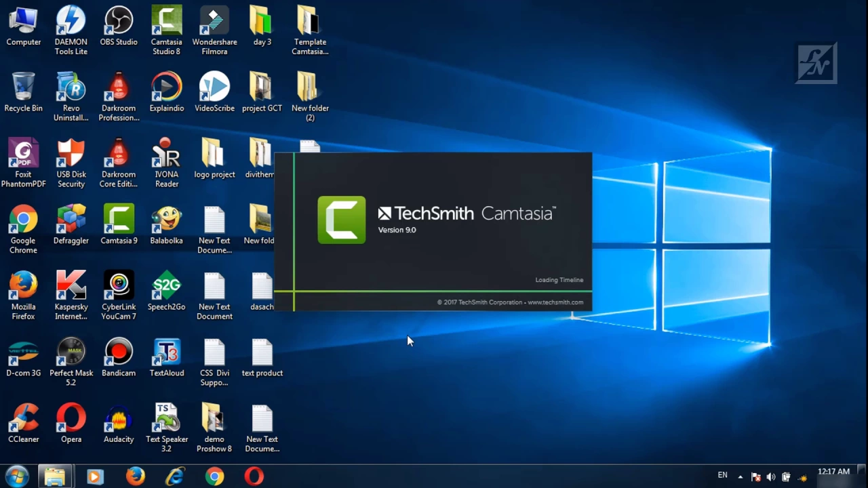This screenshot has height=488, width=868.
Task: Select USB Disk Security shortcut
Action: (71, 163)
